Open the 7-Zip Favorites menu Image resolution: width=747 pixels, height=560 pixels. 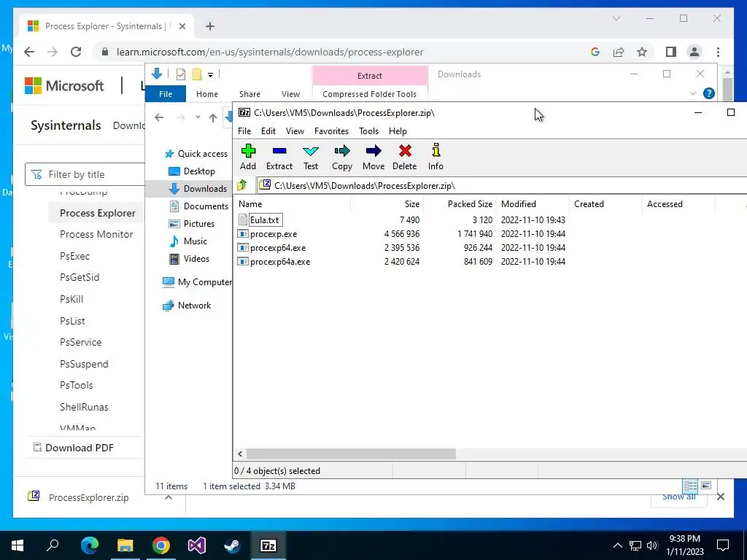click(332, 131)
